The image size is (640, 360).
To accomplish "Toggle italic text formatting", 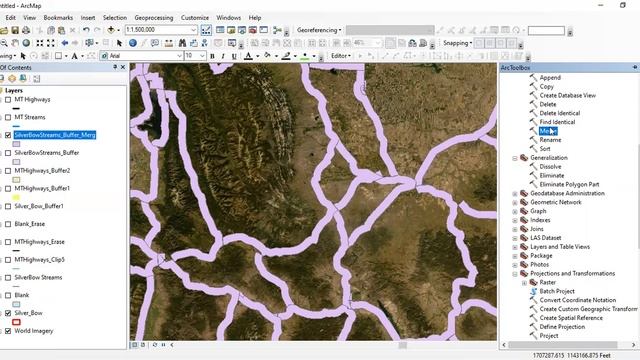I will click(x=223, y=56).
